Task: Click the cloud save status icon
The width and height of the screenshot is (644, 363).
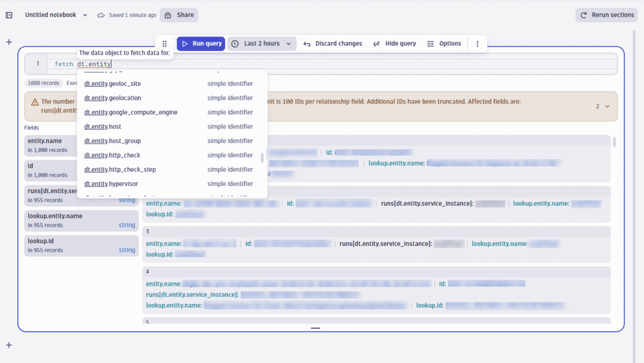Action: click(101, 15)
